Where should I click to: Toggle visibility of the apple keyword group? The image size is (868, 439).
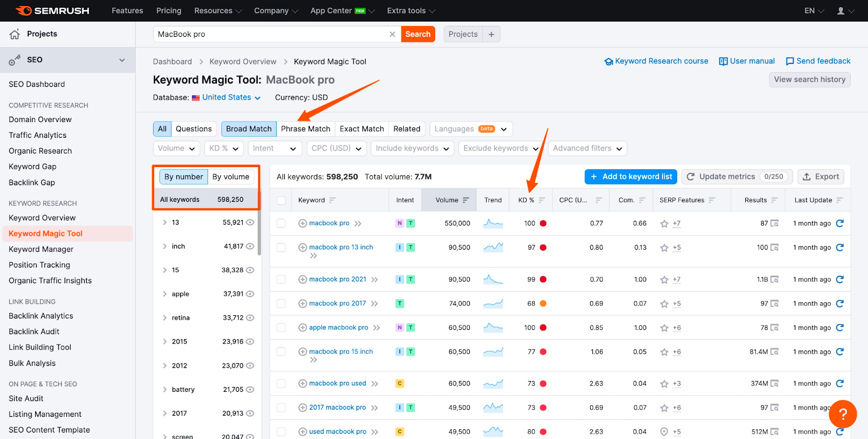[x=250, y=294]
